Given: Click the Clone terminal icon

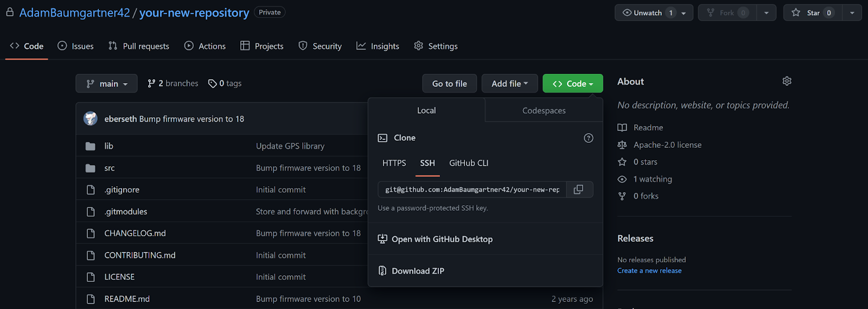Looking at the screenshot, I should click(382, 138).
